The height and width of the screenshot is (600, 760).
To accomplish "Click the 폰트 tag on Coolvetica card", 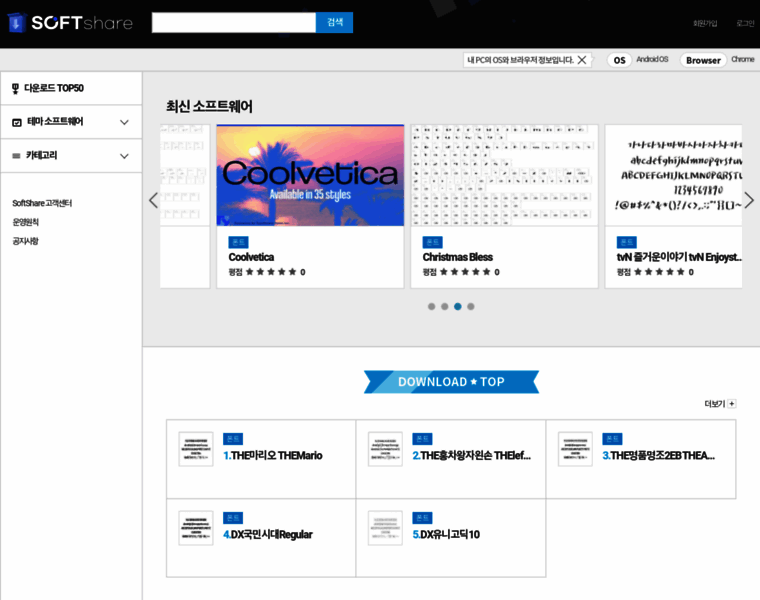I will click(x=238, y=242).
